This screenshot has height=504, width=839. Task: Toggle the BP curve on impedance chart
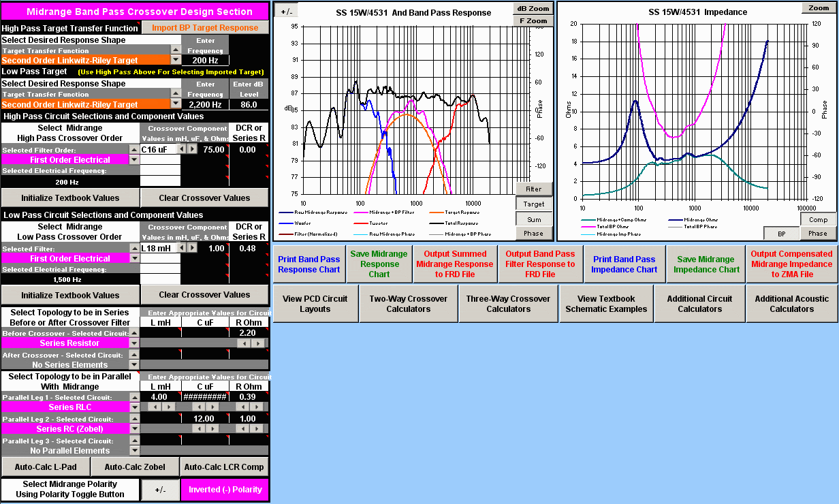point(779,234)
